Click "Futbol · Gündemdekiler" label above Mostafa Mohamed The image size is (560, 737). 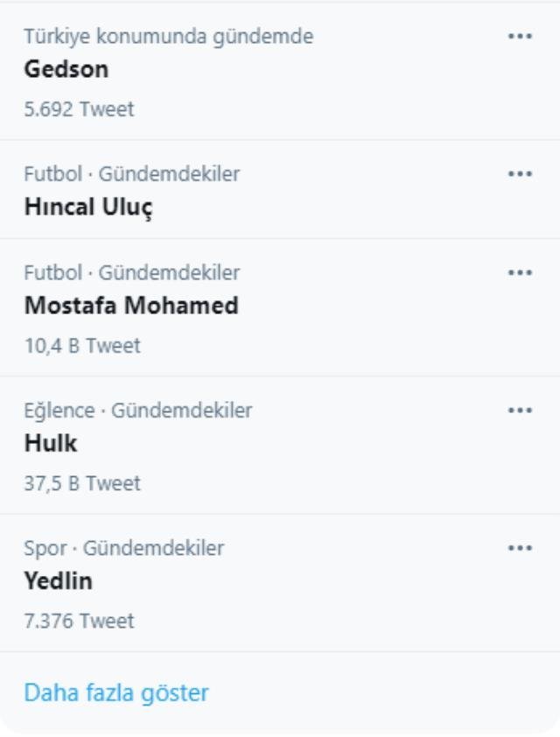click(131, 273)
